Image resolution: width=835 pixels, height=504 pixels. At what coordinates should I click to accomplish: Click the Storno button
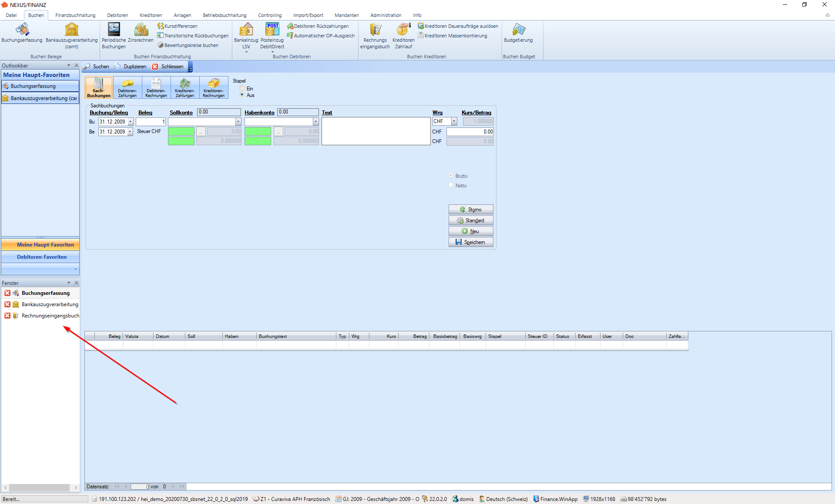click(471, 210)
